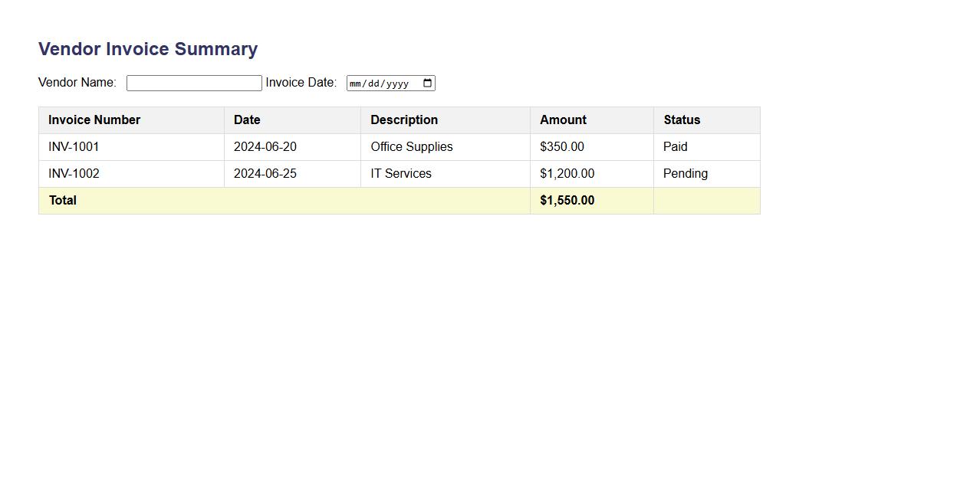Click the 2024-06-25 date cell
The image size is (980, 498).
(265, 174)
